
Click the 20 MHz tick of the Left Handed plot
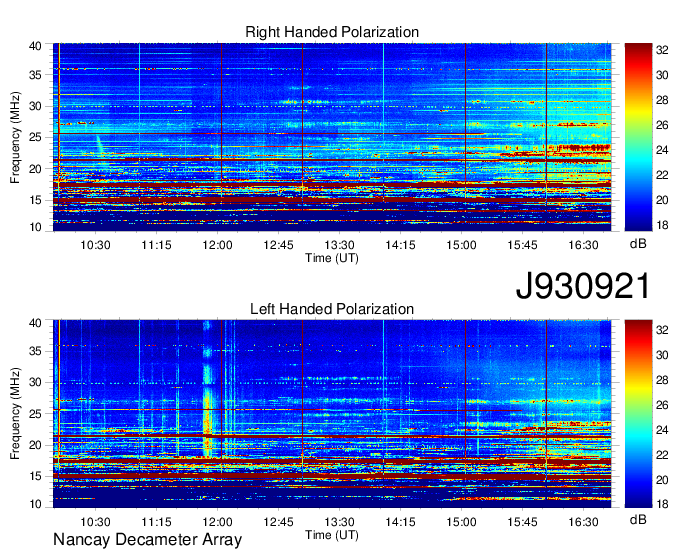pos(36,445)
